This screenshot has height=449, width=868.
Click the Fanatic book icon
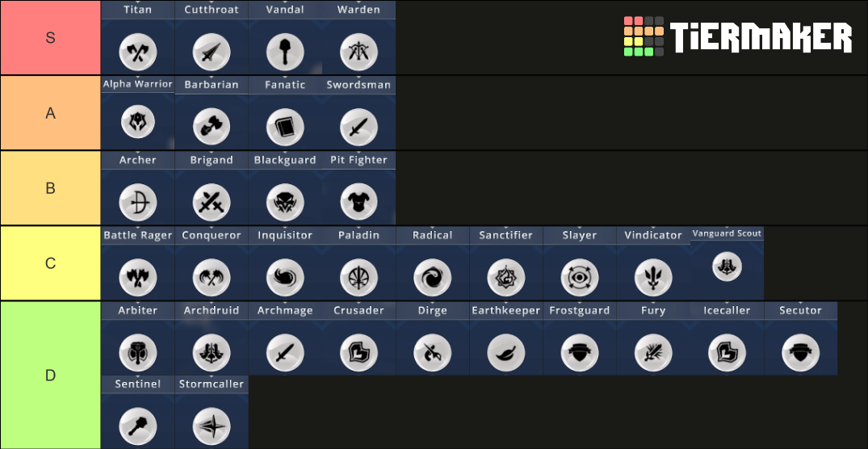(x=285, y=128)
